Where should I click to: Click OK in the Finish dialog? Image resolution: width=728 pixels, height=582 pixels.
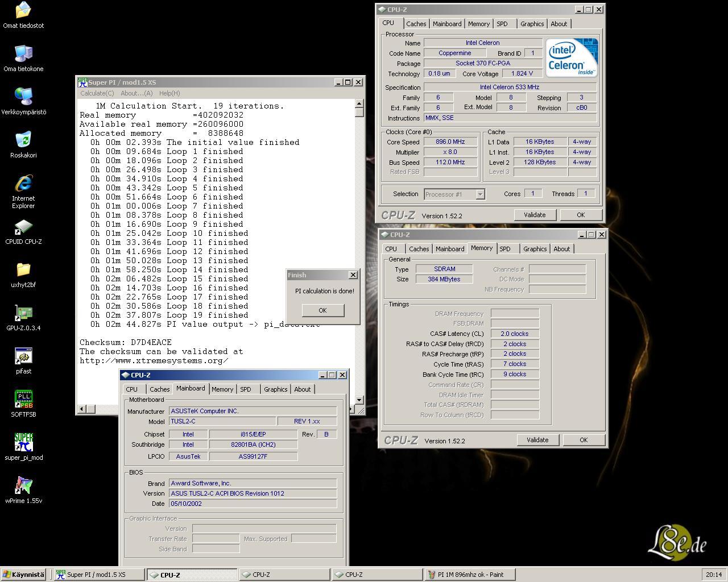pos(322,310)
